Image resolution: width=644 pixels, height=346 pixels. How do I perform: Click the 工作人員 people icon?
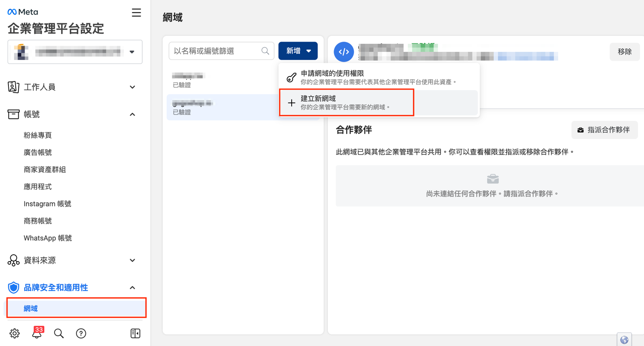[x=13, y=87]
